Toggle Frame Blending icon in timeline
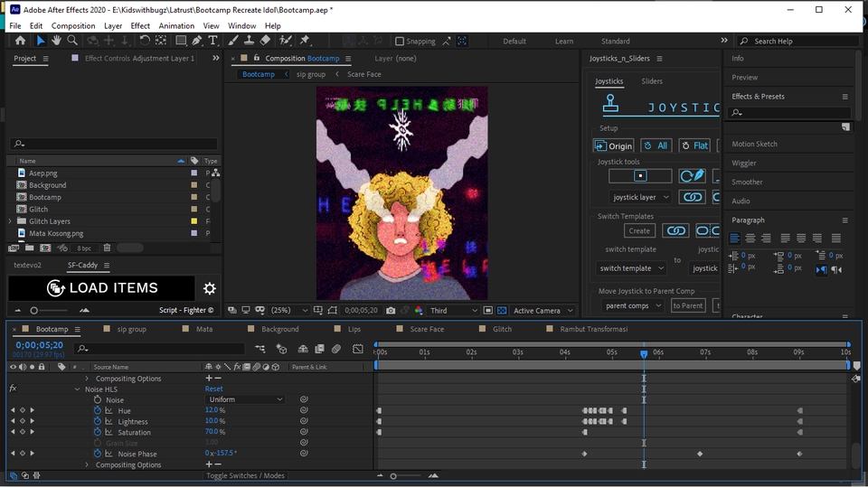The image size is (868, 487). click(x=319, y=349)
